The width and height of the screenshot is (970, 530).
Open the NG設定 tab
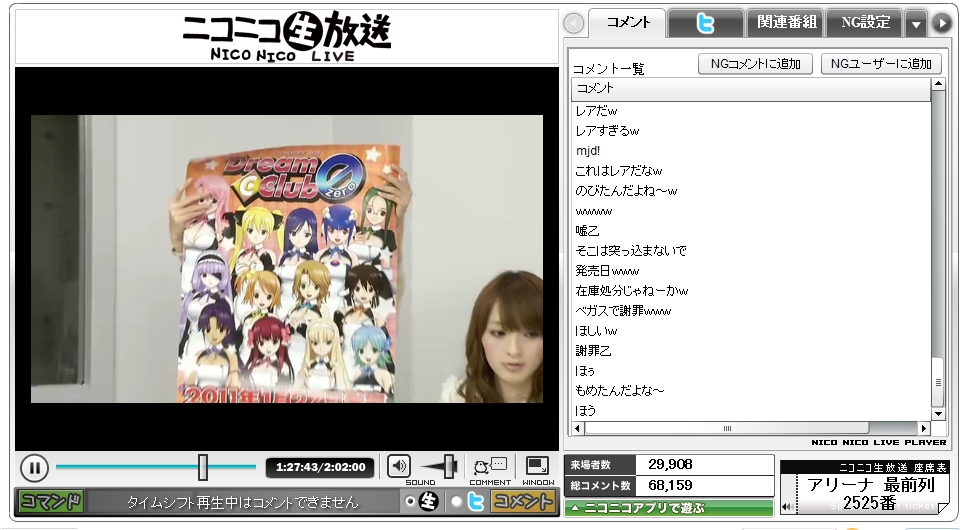click(x=865, y=22)
